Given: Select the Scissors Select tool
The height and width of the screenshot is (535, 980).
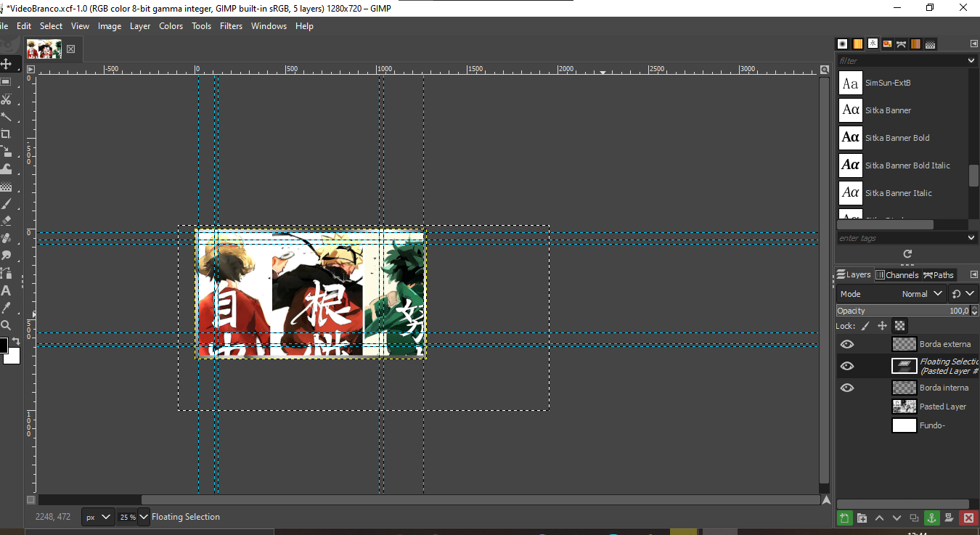Looking at the screenshot, I should [x=6, y=99].
